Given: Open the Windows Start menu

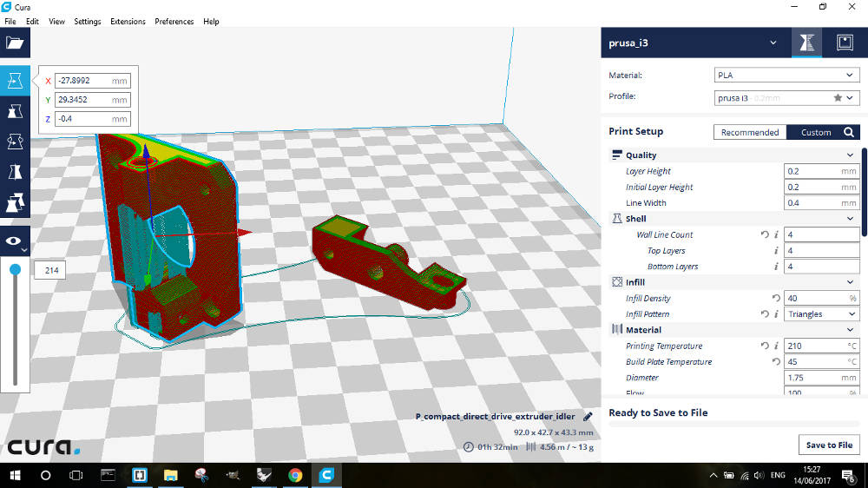Looking at the screenshot, I should pos(15,475).
